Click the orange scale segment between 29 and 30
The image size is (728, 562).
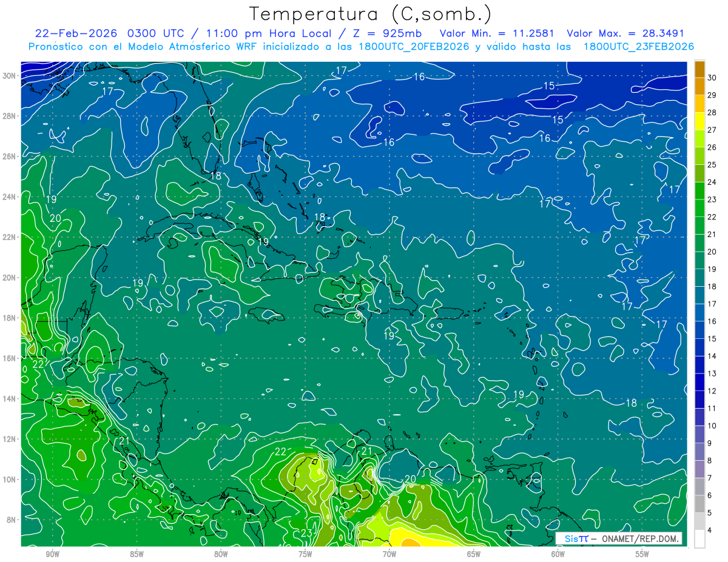700,86
